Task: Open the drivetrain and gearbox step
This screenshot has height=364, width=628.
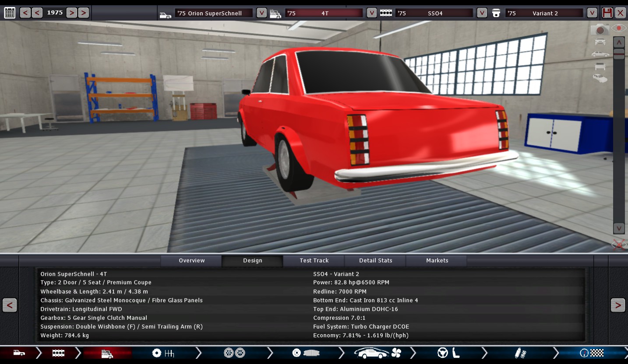Action: coord(163,353)
